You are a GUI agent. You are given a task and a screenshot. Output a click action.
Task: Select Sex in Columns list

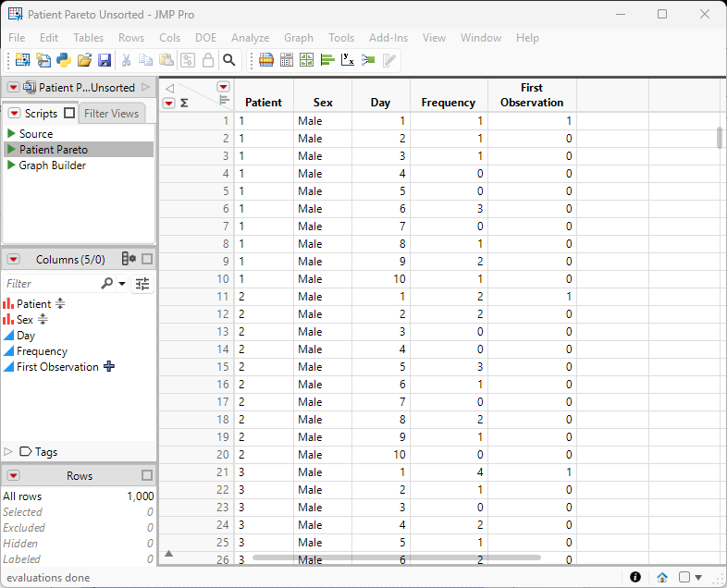(25, 320)
